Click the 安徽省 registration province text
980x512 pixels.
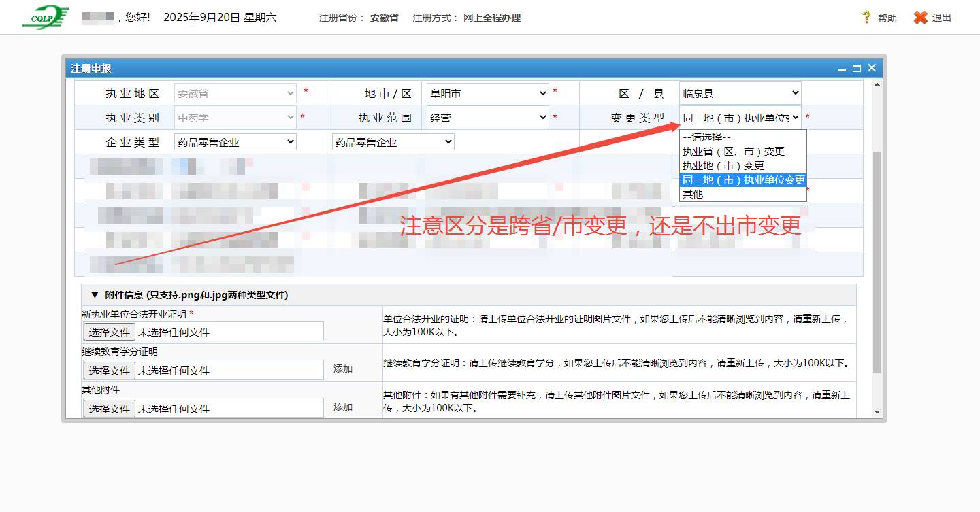[385, 18]
